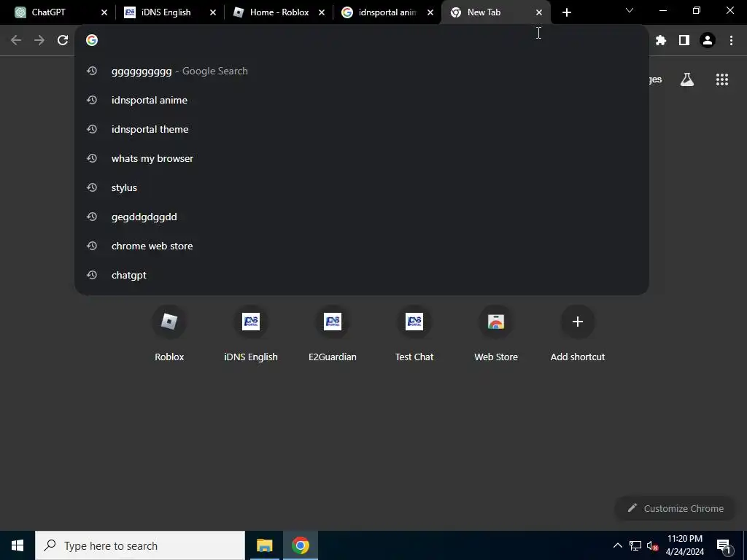
Task: Select suggestion 'chatgpt'
Action: pyautogui.click(x=362, y=275)
